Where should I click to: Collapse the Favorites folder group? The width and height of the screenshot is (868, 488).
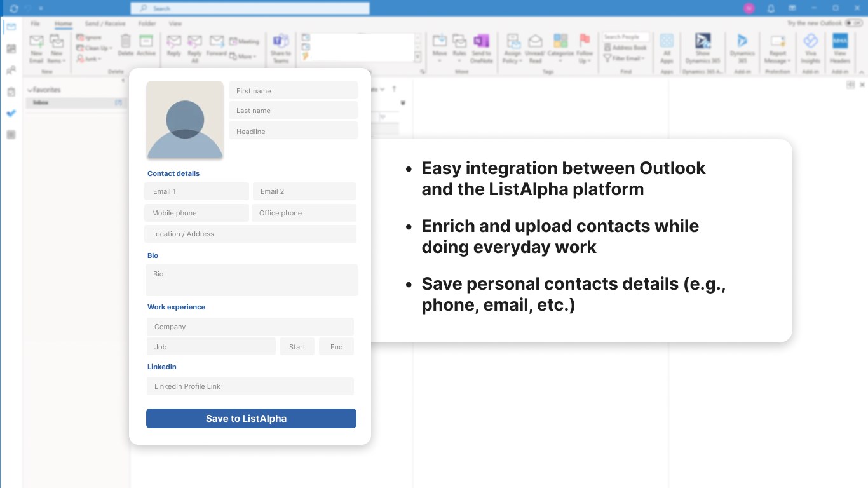tap(29, 90)
